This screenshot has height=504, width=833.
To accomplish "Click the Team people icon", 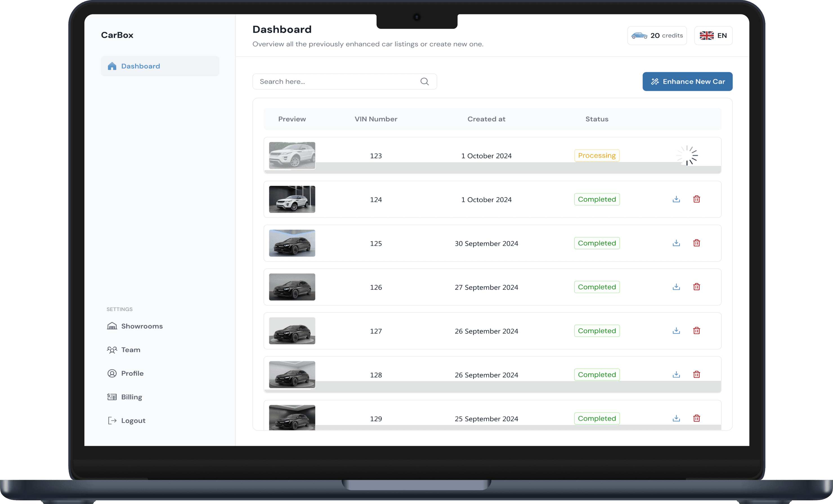I will (112, 350).
